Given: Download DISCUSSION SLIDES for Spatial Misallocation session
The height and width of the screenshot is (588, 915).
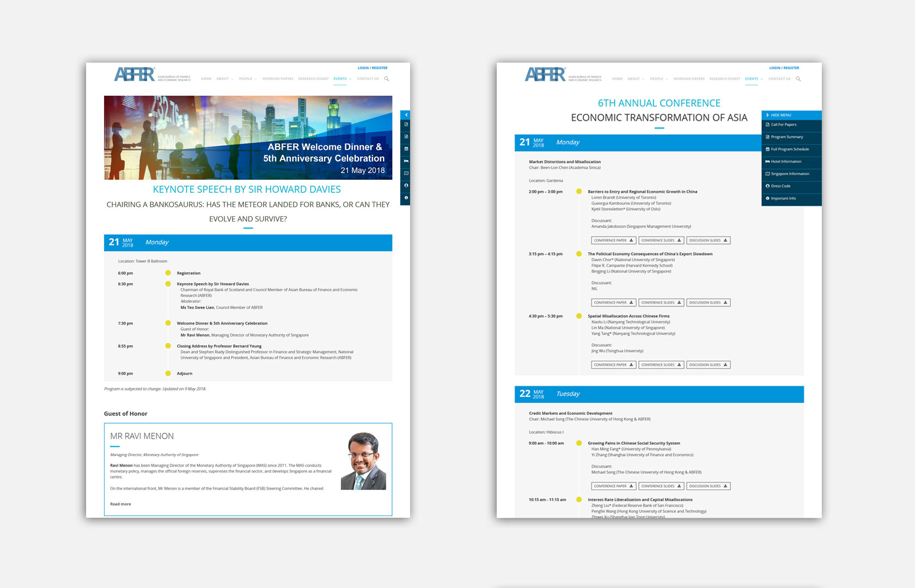Looking at the screenshot, I should pyautogui.click(x=708, y=365).
